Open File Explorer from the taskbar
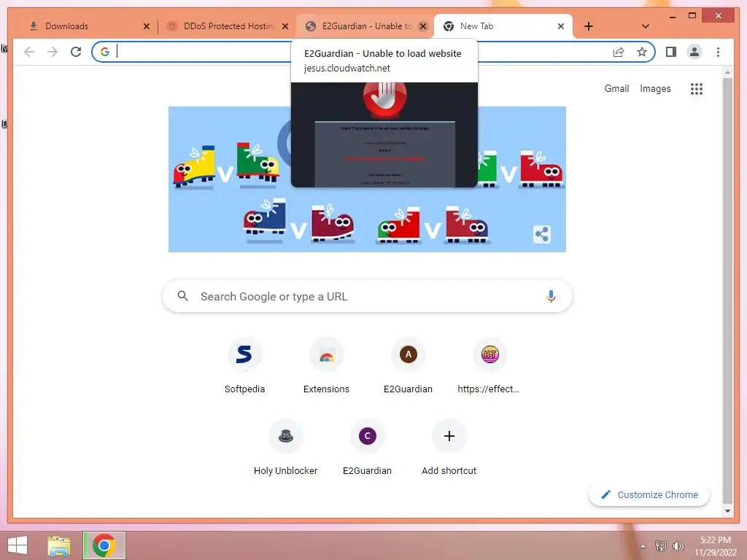747x560 pixels. coord(59,545)
